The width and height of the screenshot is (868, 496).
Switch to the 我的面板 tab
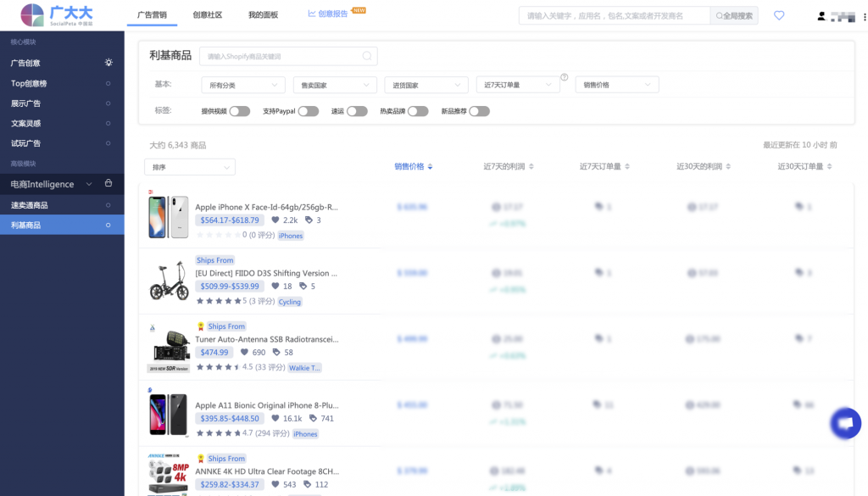[x=263, y=15]
